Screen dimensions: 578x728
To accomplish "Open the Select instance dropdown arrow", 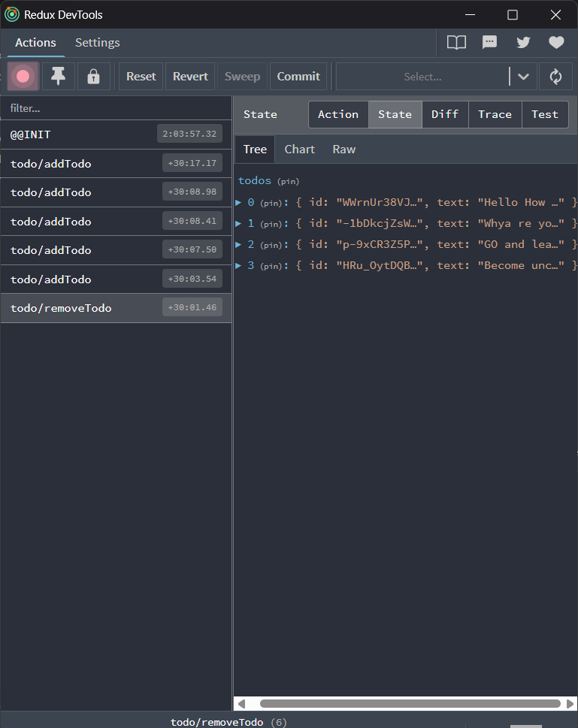I will click(523, 77).
